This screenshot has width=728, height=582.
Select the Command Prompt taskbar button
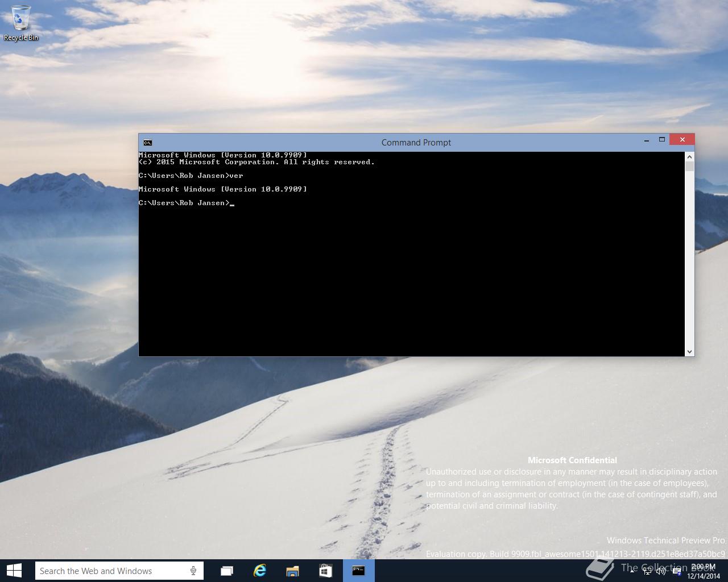tap(358, 571)
